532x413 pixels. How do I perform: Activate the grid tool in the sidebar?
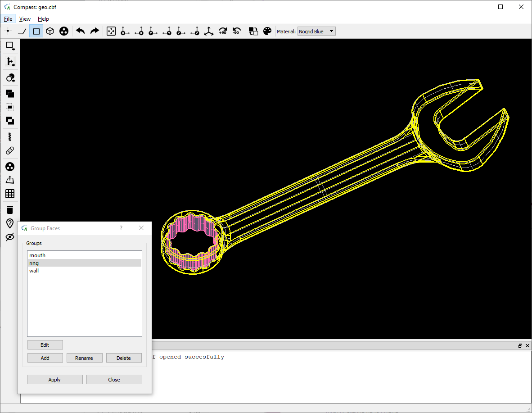[9, 194]
